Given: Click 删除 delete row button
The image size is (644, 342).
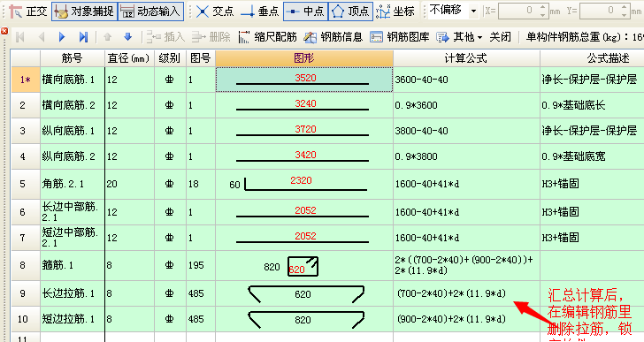Looking at the screenshot, I should click(x=211, y=37).
